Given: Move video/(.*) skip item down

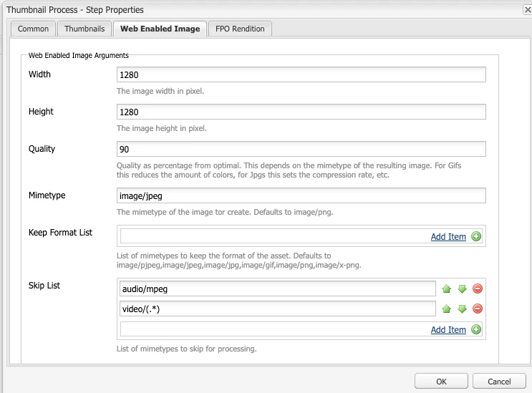Looking at the screenshot, I should [462, 309].
